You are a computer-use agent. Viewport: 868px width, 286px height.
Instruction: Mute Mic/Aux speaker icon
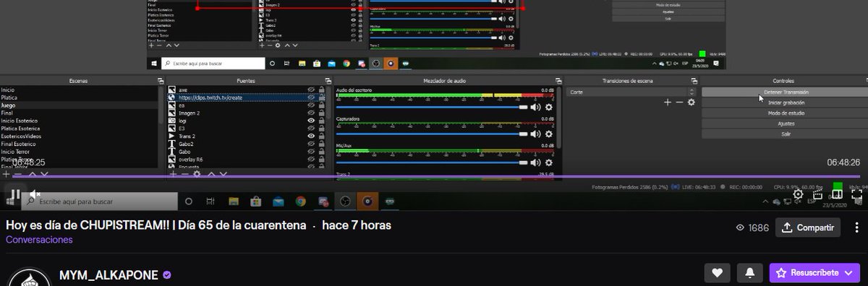point(535,162)
